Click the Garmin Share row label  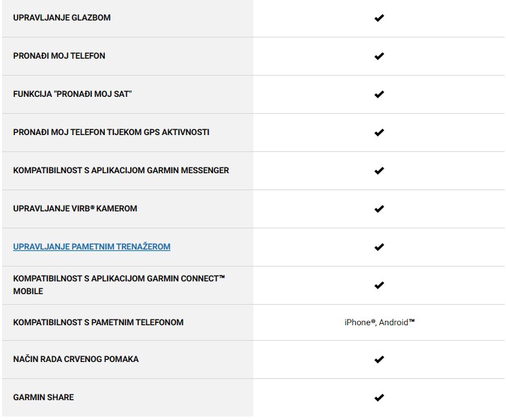click(43, 397)
